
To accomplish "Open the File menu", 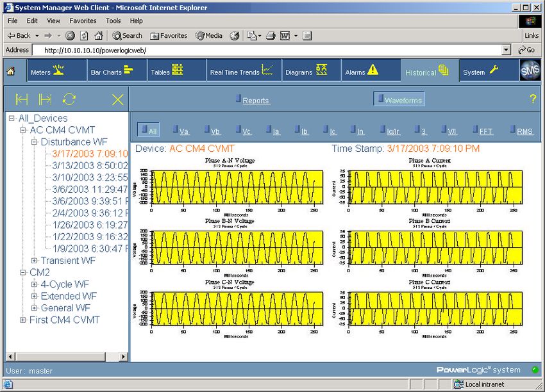I will coord(13,21).
